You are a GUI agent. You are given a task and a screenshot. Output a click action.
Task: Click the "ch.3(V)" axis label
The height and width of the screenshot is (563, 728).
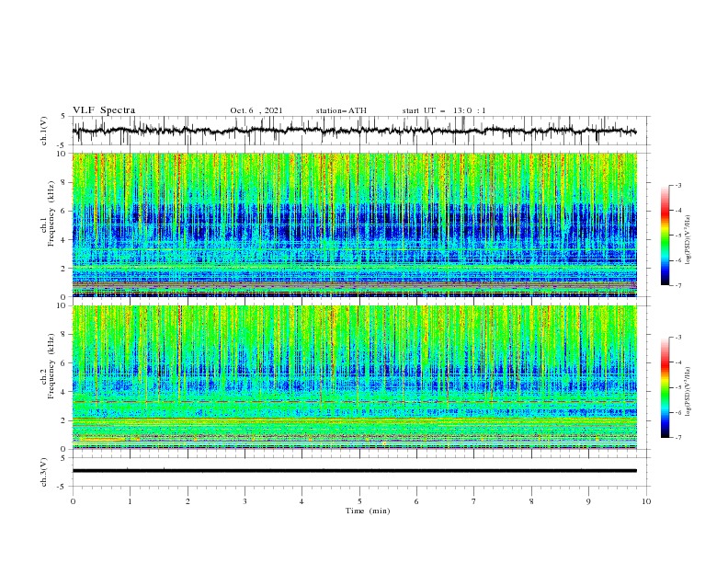(x=44, y=472)
